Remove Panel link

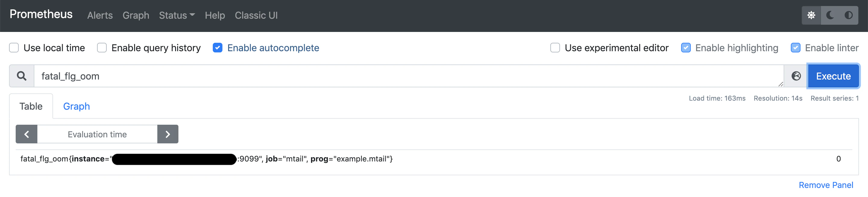tap(826, 185)
